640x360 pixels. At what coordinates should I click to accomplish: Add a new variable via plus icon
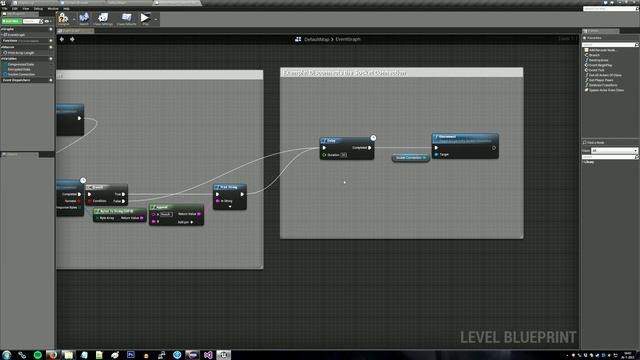pyautogui.click(x=51, y=59)
